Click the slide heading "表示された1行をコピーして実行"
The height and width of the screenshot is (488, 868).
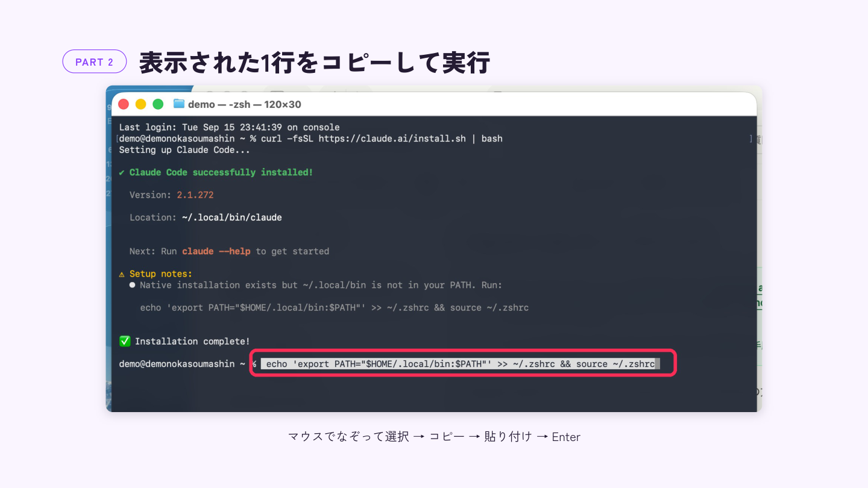(314, 63)
